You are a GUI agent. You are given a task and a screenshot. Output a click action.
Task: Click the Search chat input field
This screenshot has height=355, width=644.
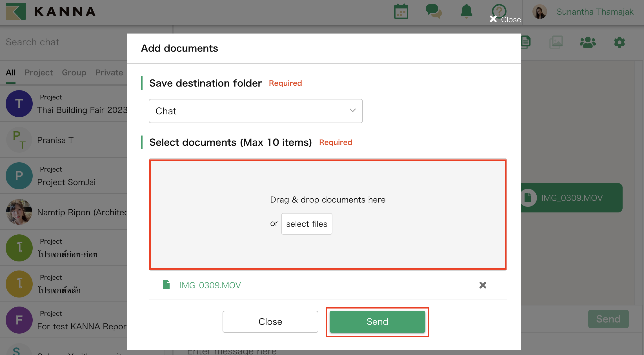pos(56,42)
